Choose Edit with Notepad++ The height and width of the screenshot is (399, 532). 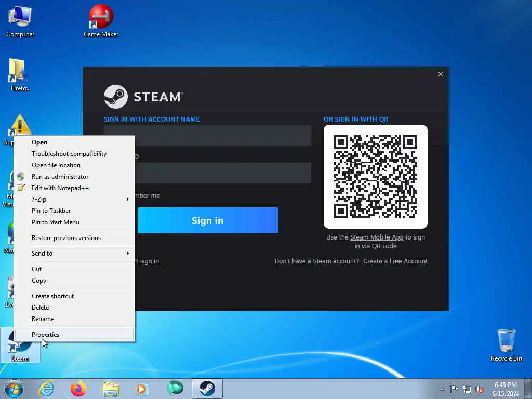(x=74, y=188)
